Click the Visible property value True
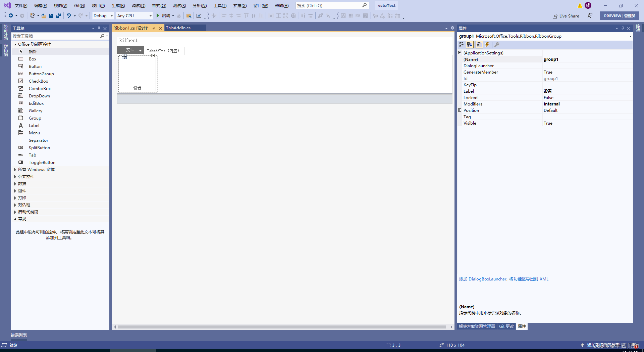 587,123
